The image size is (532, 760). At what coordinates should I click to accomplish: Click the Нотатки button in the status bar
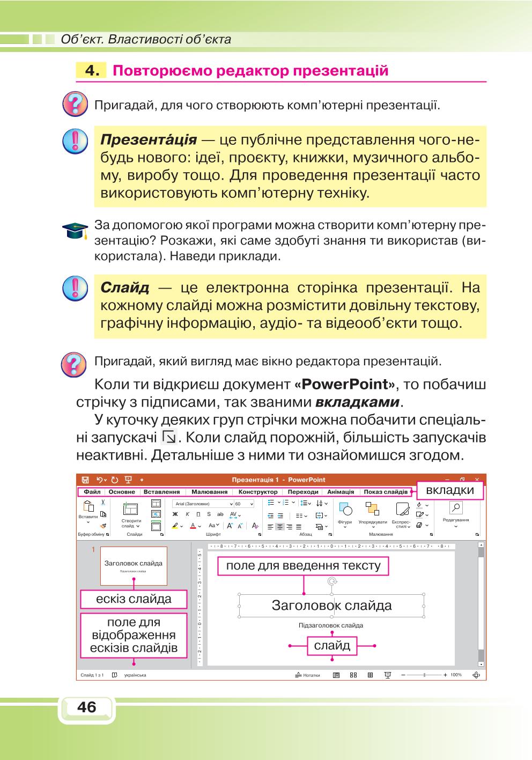pyautogui.click(x=308, y=675)
